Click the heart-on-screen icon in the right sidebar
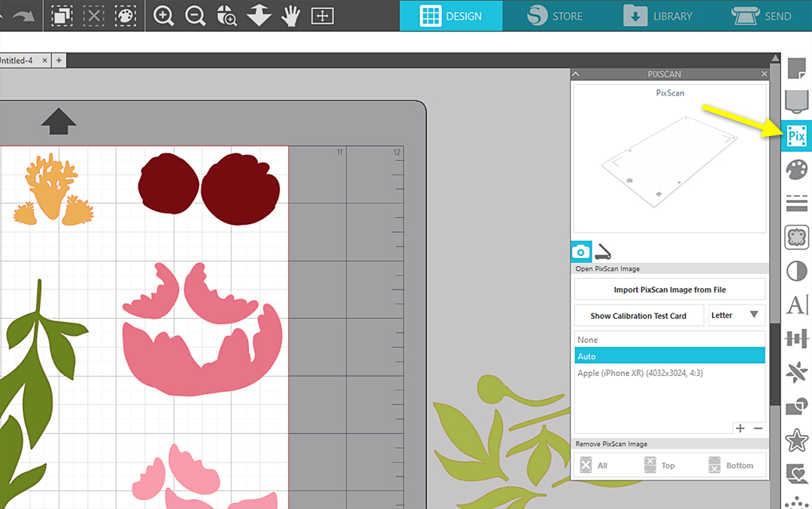The image size is (812, 509). click(x=796, y=474)
